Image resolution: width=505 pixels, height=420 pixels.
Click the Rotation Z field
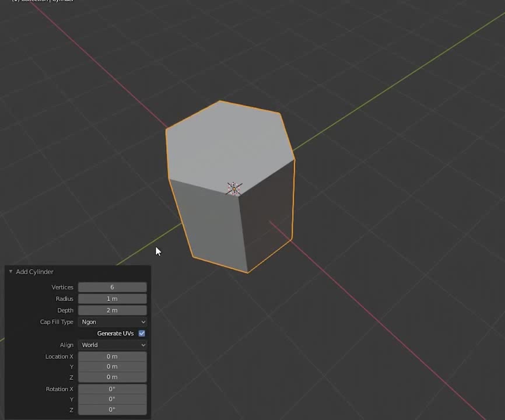(x=112, y=410)
